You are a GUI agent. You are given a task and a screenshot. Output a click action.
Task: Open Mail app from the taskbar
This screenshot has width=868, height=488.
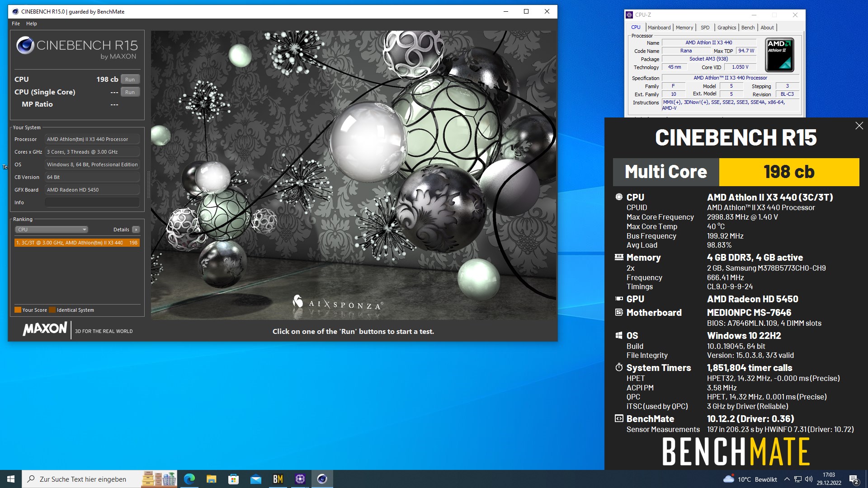(255, 479)
